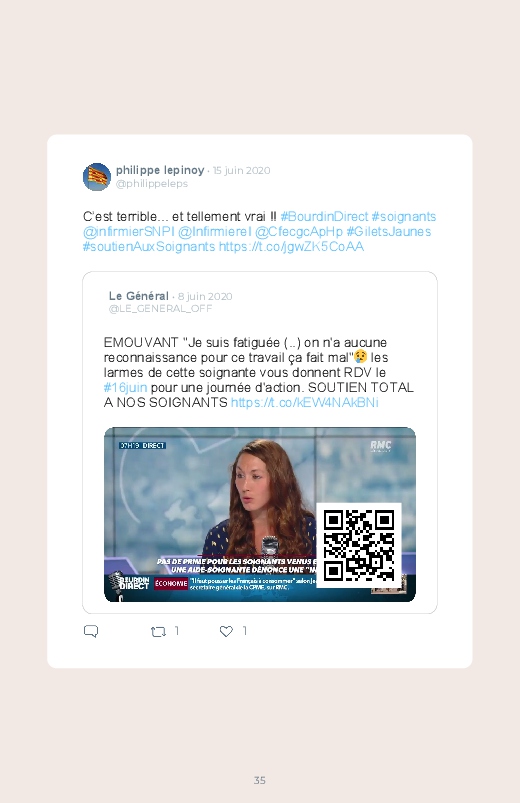Screen dimensions: 520x803
Task: Open Le Général's profile name
Action: 138,296
